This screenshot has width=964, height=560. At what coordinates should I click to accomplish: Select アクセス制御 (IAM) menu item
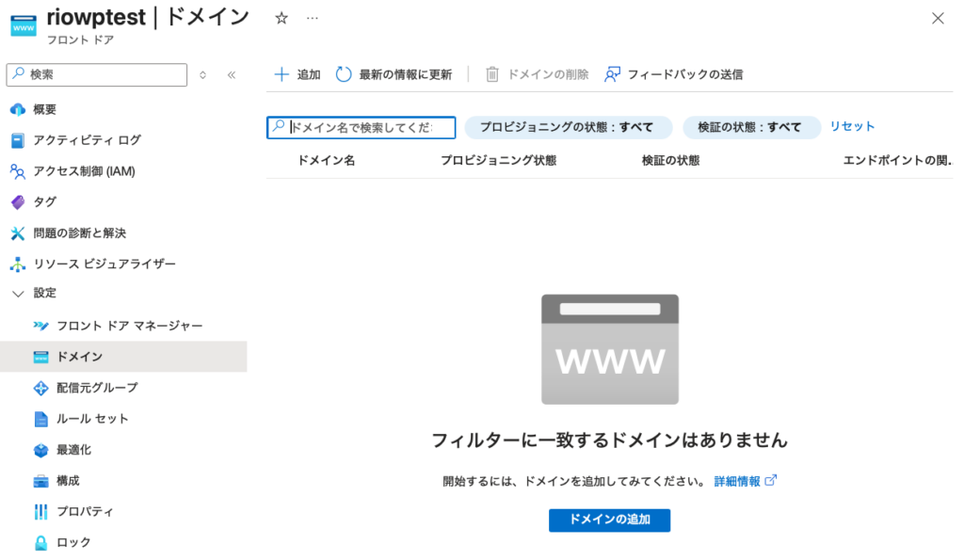tap(84, 171)
